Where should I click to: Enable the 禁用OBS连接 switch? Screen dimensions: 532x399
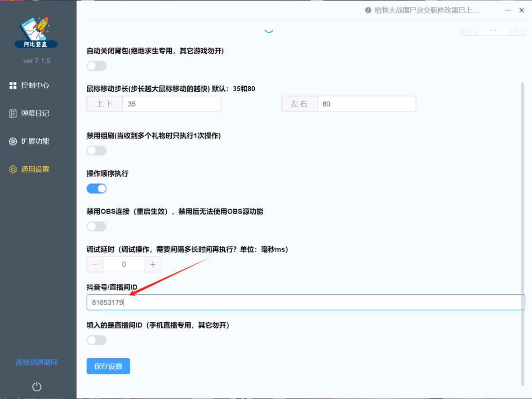click(x=96, y=226)
